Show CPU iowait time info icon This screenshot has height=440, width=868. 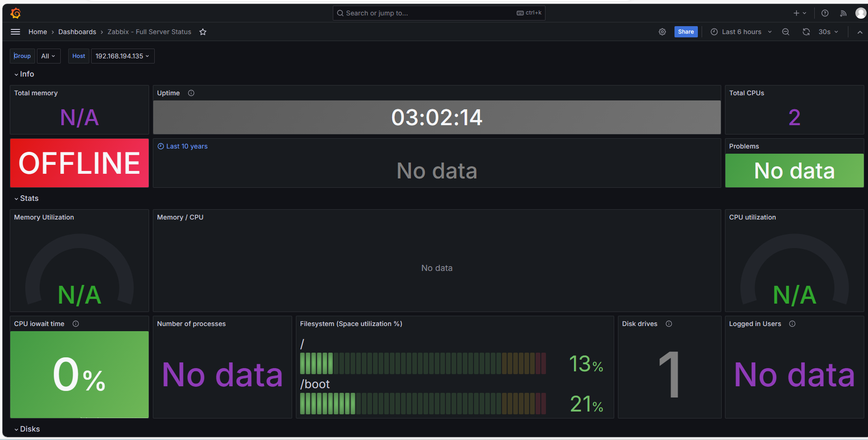76,324
